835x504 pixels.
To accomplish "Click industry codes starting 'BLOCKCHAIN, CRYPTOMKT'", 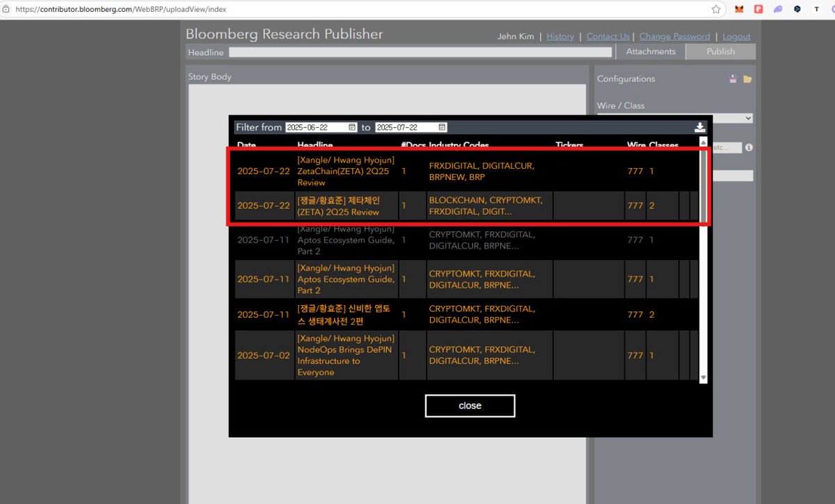I will 486,206.
